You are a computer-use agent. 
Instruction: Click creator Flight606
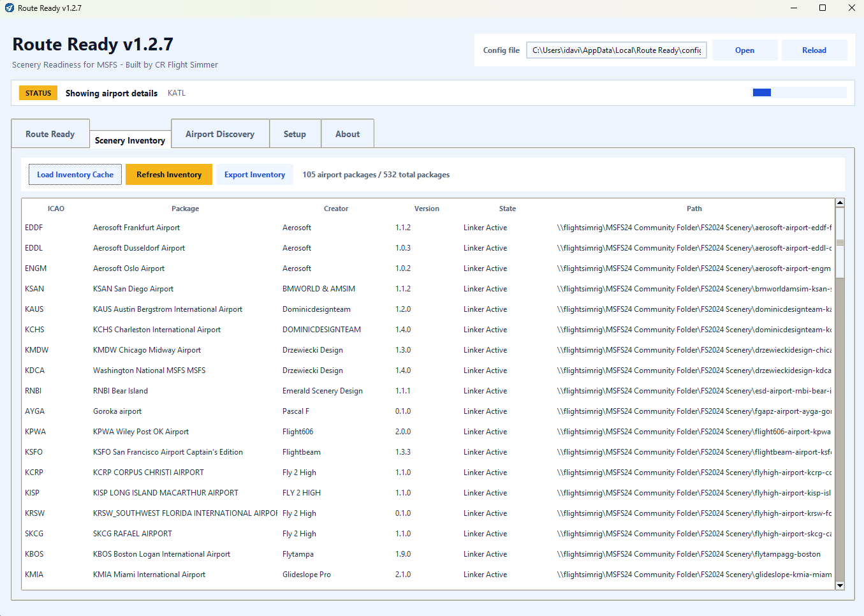(298, 432)
